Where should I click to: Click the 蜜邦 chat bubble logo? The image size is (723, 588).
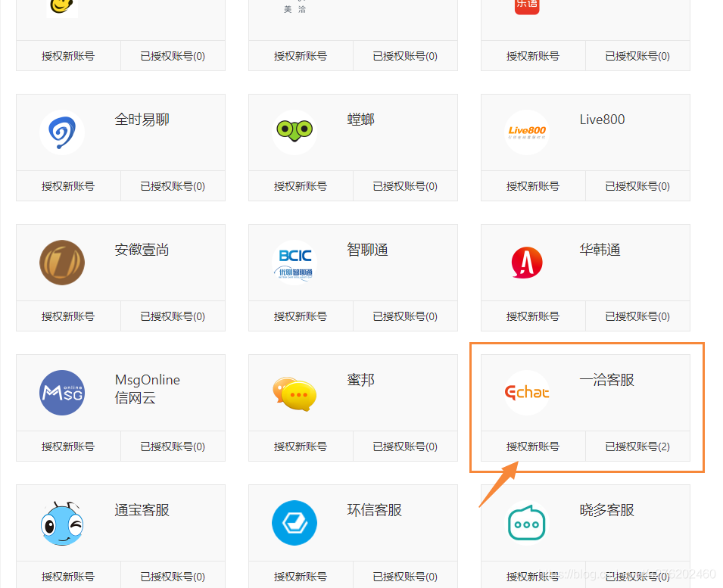coord(294,393)
